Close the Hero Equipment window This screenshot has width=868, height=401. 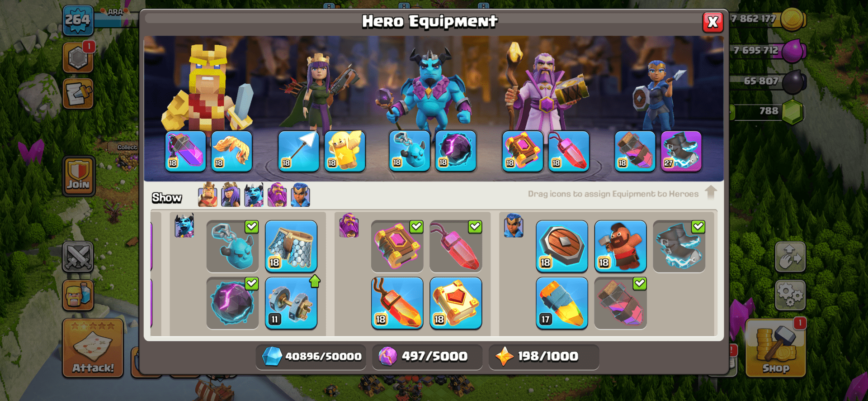pos(713,22)
